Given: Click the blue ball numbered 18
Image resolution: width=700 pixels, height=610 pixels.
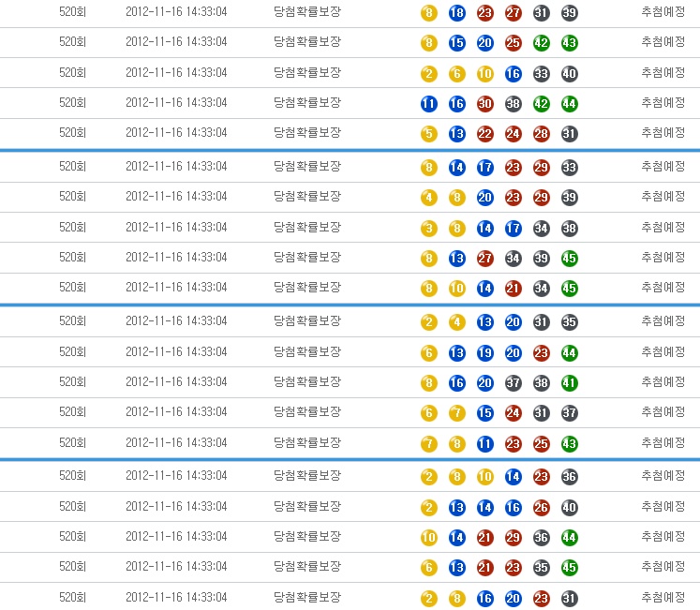Looking at the screenshot, I should [457, 13].
